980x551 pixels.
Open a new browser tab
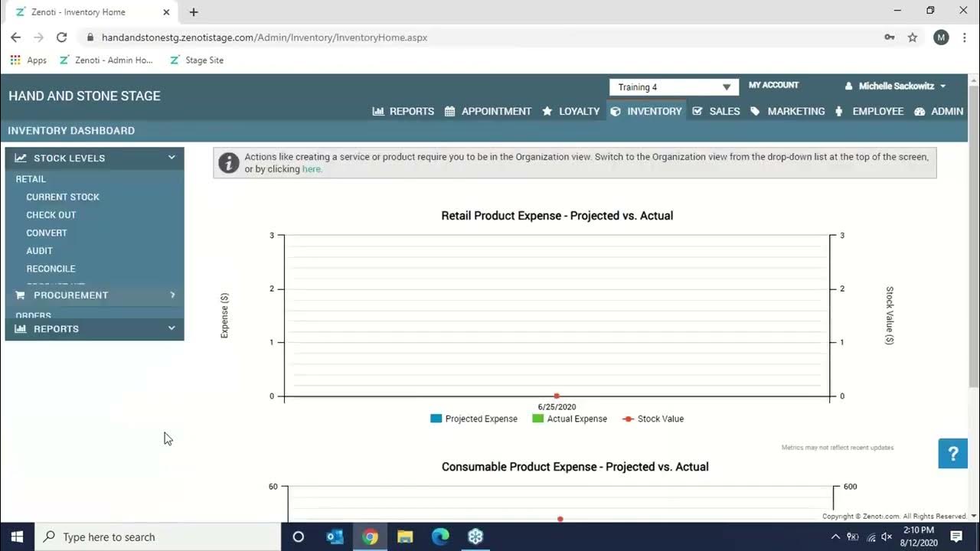(x=194, y=11)
